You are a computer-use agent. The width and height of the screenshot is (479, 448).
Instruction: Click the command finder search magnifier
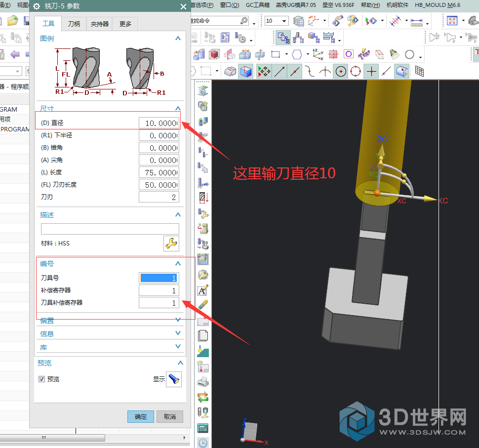coord(244,21)
